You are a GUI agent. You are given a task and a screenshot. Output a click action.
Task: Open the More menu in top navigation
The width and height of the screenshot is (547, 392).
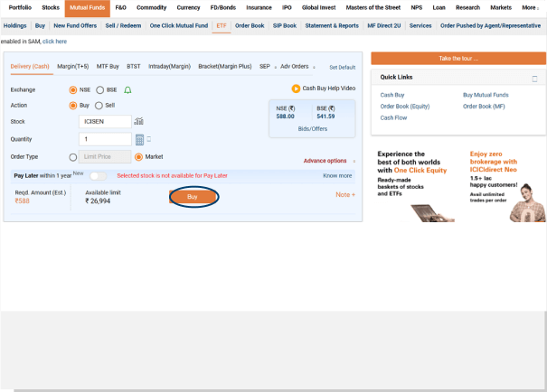(530, 7)
